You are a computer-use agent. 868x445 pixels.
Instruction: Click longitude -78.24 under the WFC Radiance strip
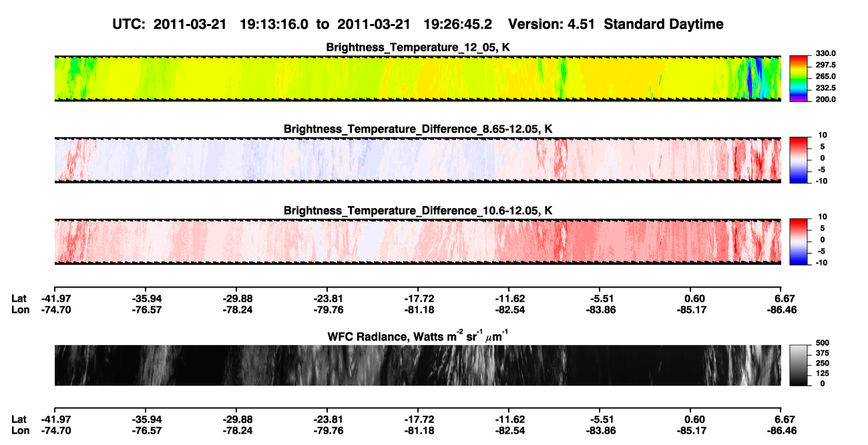coord(238,430)
